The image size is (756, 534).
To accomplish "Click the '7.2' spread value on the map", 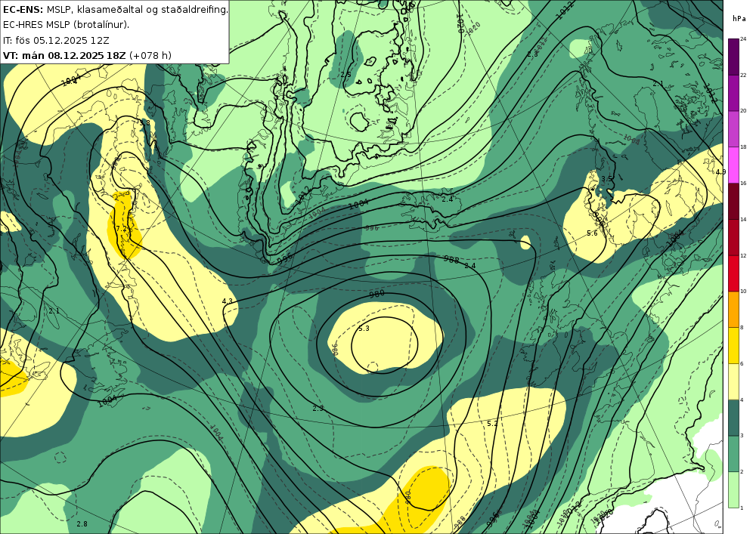I will [x=121, y=228].
